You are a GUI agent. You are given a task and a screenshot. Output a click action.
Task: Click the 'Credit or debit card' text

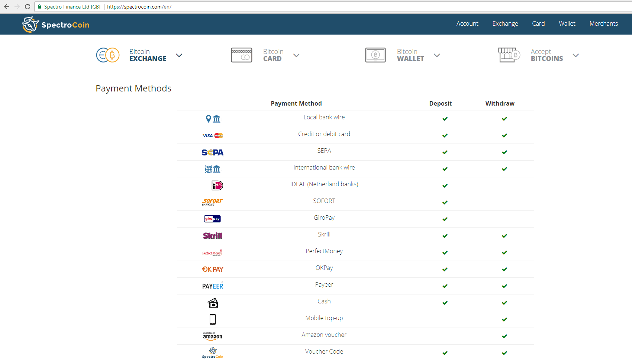click(x=324, y=134)
